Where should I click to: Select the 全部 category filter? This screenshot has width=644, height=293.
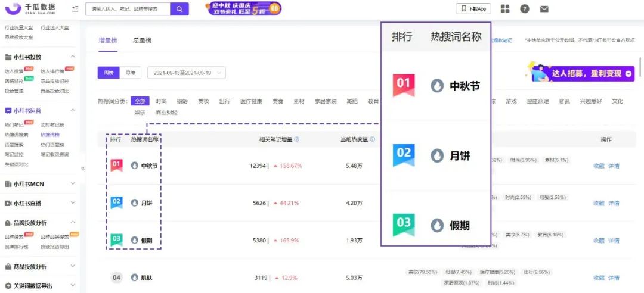click(x=140, y=101)
